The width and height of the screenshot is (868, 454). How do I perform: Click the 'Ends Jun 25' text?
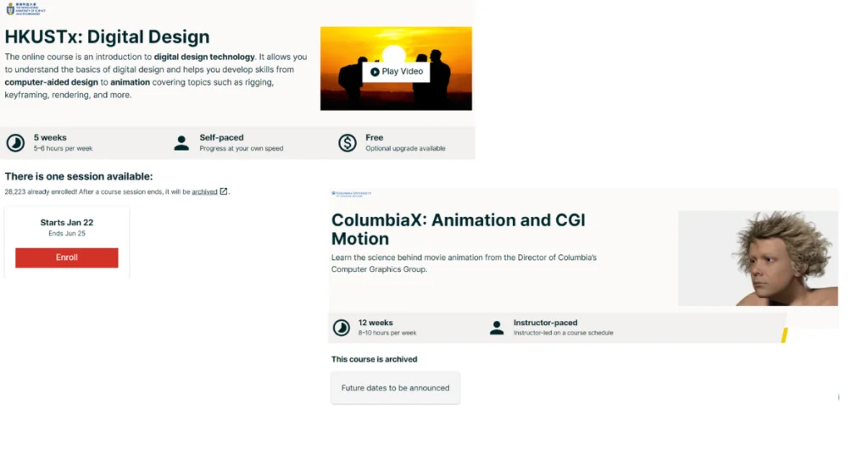click(x=66, y=234)
